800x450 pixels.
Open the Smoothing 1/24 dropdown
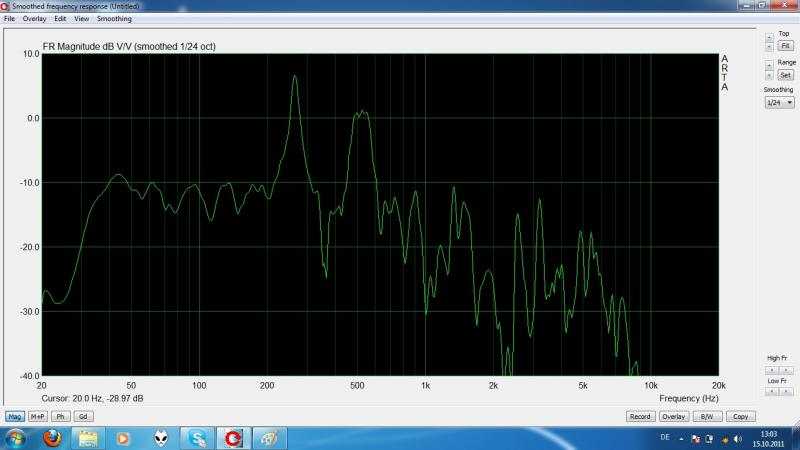(x=779, y=103)
